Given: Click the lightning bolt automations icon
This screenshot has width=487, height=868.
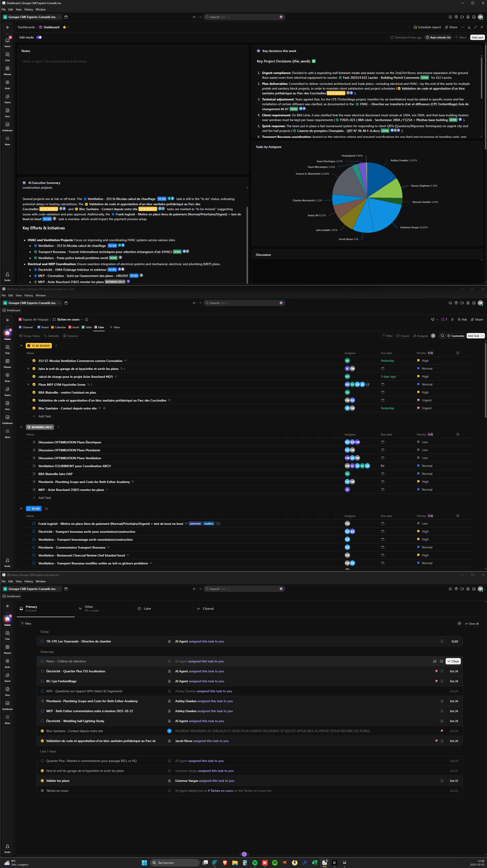Looking at the screenshot, I should pyautogui.click(x=452, y=319).
